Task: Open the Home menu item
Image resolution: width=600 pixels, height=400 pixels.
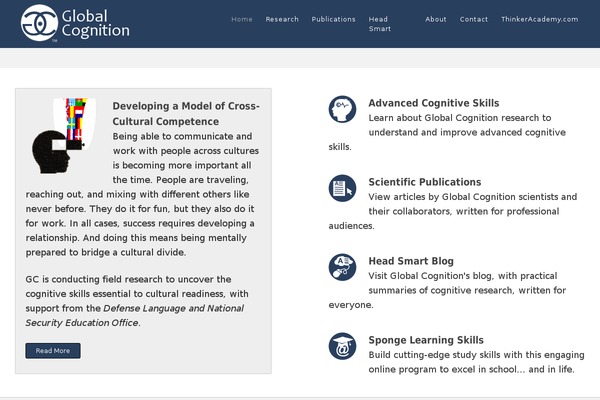Action: point(242,19)
